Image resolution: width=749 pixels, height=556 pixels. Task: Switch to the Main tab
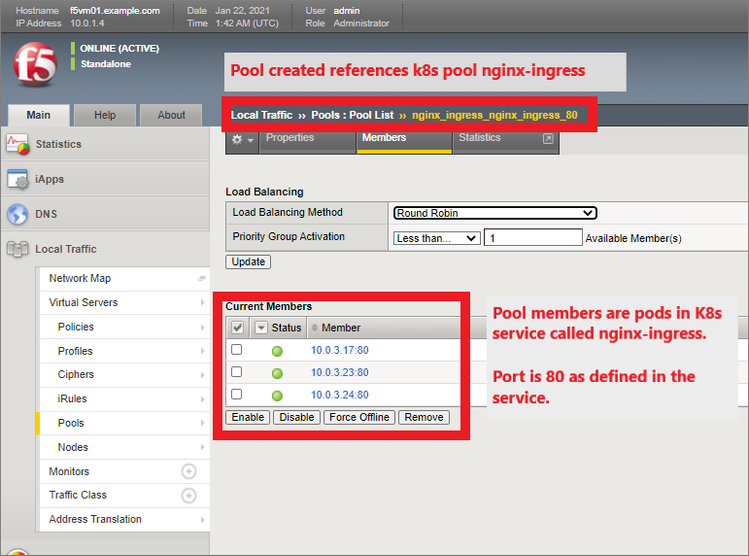(39, 115)
